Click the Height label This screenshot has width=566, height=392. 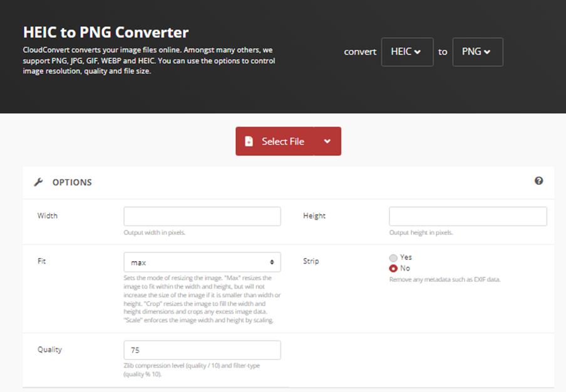[x=314, y=215]
